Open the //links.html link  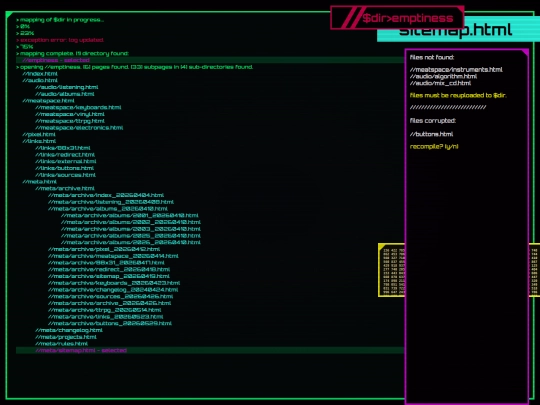point(39,141)
